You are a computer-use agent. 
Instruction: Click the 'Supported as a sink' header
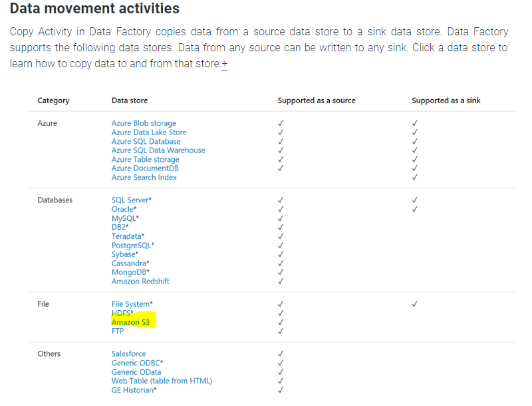point(446,101)
